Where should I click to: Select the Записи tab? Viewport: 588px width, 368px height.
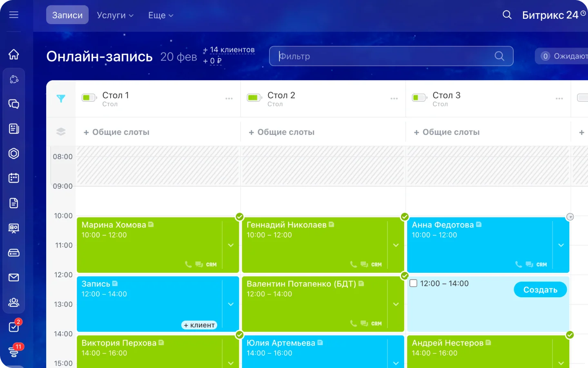pyautogui.click(x=67, y=15)
